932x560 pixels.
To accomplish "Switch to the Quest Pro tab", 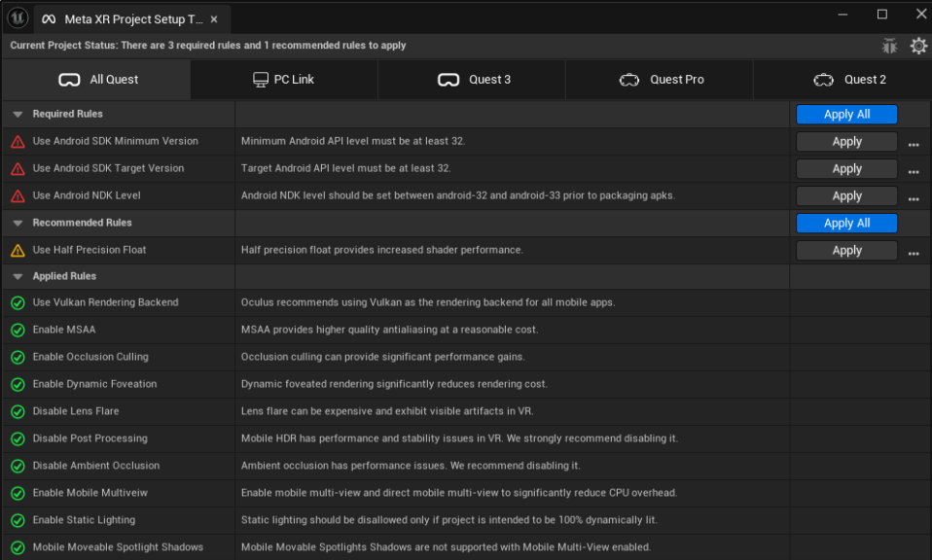I will [x=660, y=80].
